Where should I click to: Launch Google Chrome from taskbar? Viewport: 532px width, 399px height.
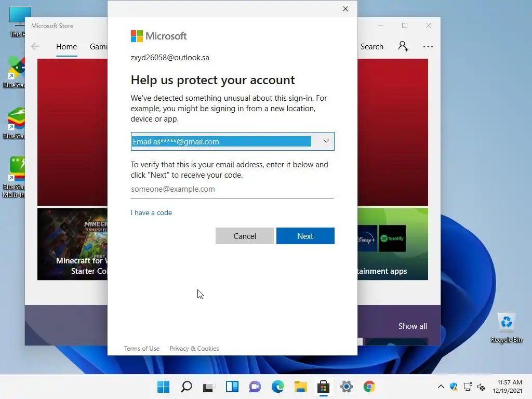pyautogui.click(x=369, y=387)
